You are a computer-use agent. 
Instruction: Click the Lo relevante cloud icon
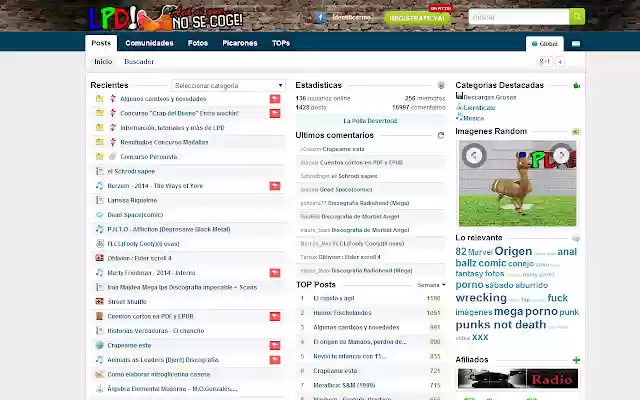[x=576, y=238]
